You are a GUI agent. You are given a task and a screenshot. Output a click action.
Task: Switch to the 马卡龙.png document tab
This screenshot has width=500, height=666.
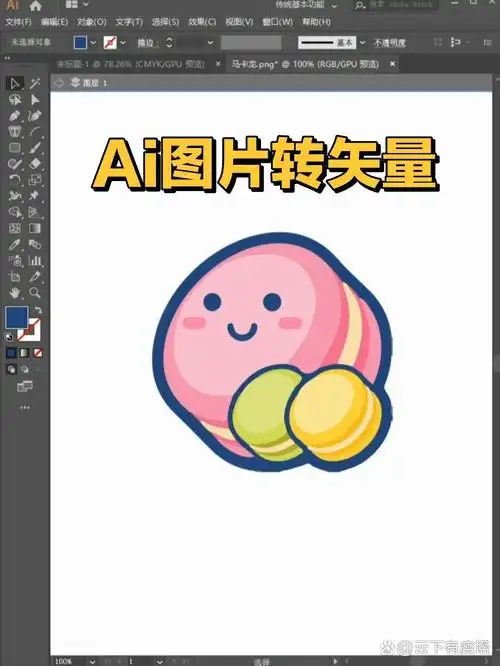[305, 64]
